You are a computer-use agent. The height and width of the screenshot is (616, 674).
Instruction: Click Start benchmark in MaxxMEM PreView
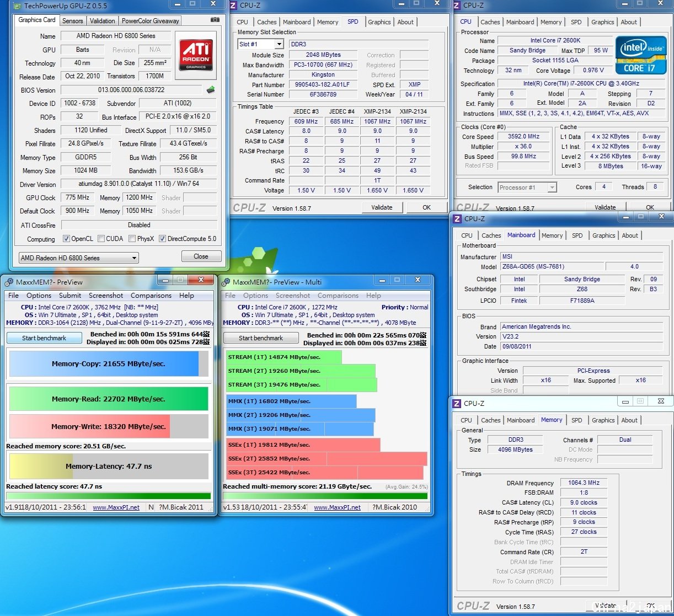tap(44, 338)
